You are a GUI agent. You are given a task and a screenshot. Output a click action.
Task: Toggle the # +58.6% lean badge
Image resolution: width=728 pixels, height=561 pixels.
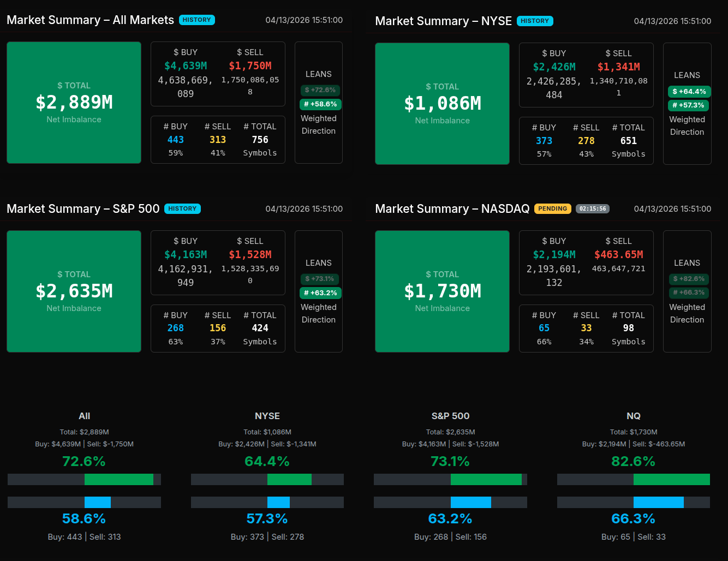[320, 104]
